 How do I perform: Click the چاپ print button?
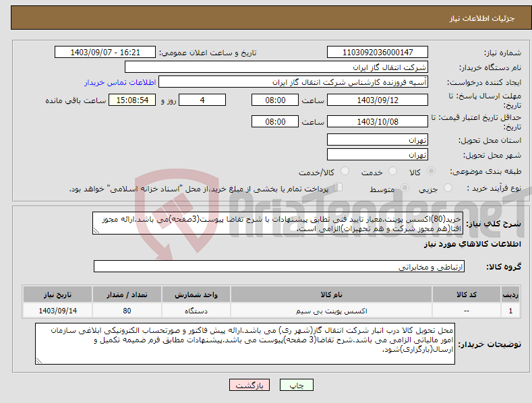point(297,385)
